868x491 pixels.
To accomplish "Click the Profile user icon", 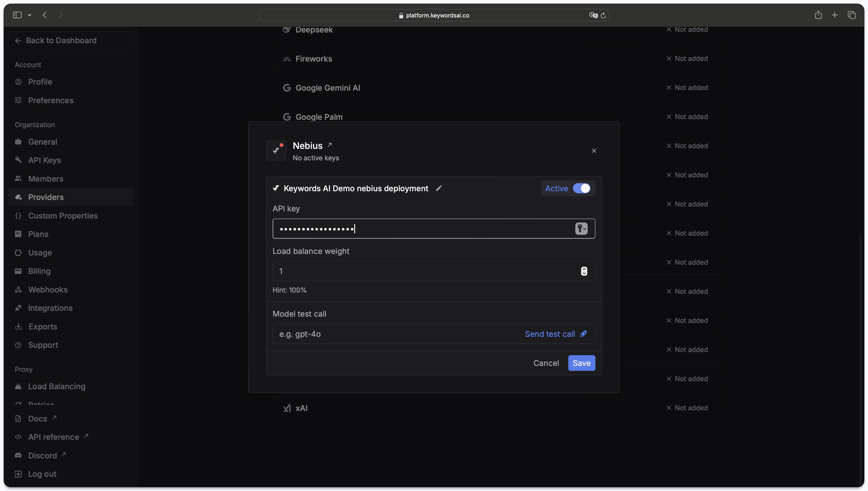I will [18, 82].
